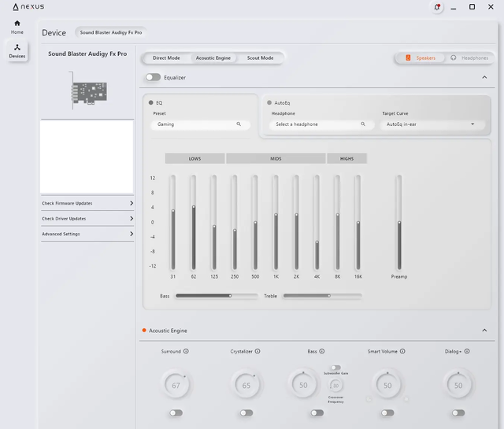Click the 250 Hz EQ slider

pos(235,223)
